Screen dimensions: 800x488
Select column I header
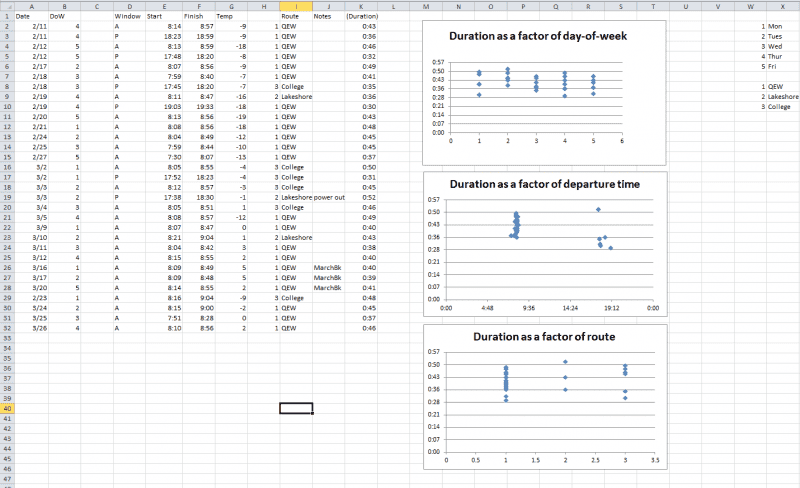click(295, 7)
